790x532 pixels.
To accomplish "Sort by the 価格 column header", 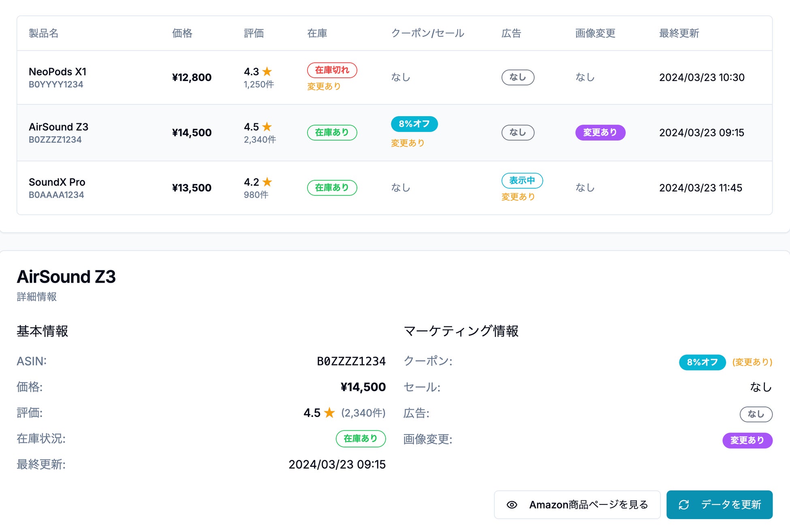I will [182, 33].
